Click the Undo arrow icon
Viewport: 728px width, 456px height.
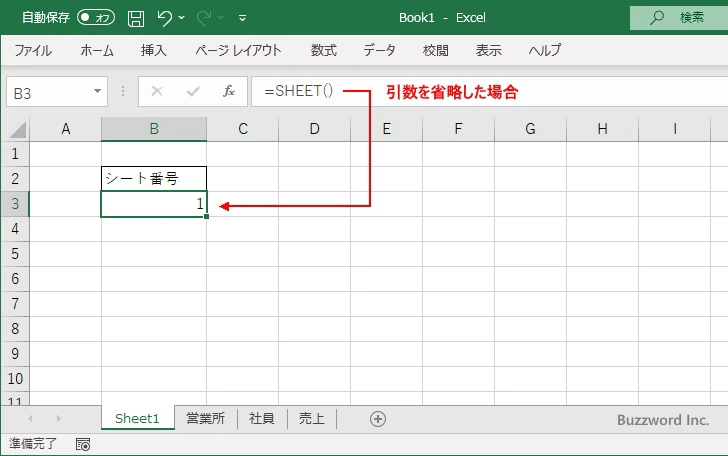[165, 18]
